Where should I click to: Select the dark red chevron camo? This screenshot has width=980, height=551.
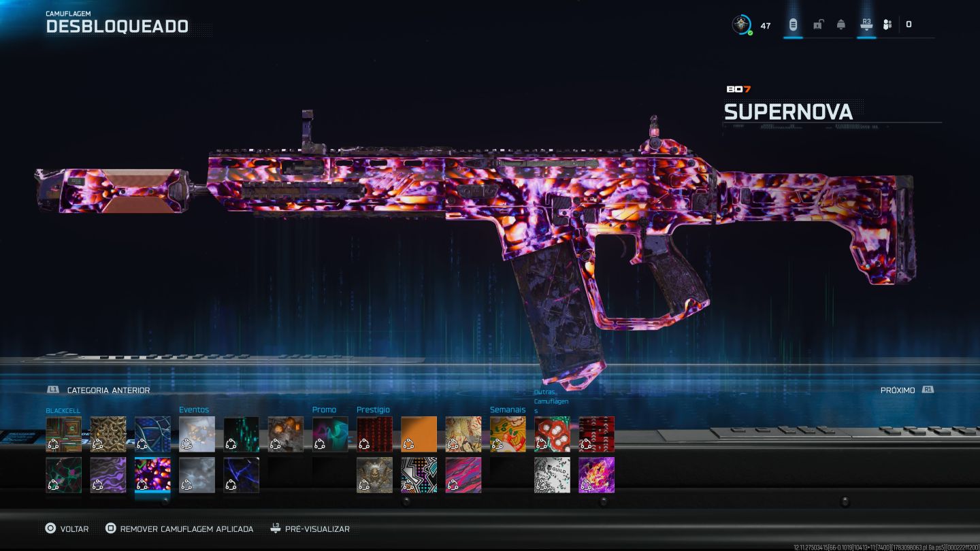click(596, 434)
